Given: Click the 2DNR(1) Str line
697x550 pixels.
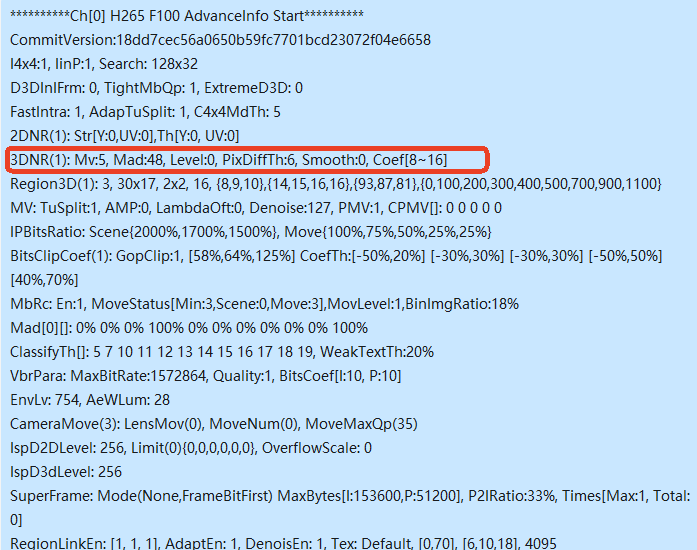Looking at the screenshot, I should 124,136.
